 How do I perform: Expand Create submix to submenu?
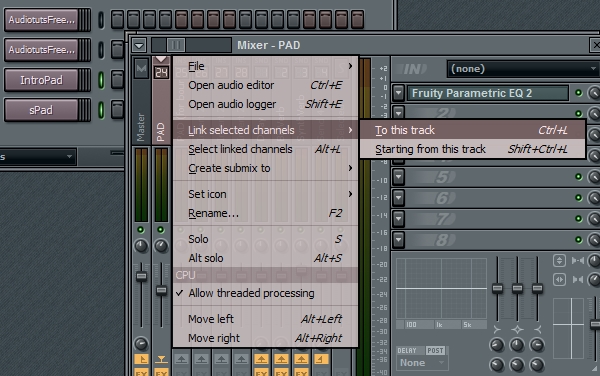click(x=265, y=168)
